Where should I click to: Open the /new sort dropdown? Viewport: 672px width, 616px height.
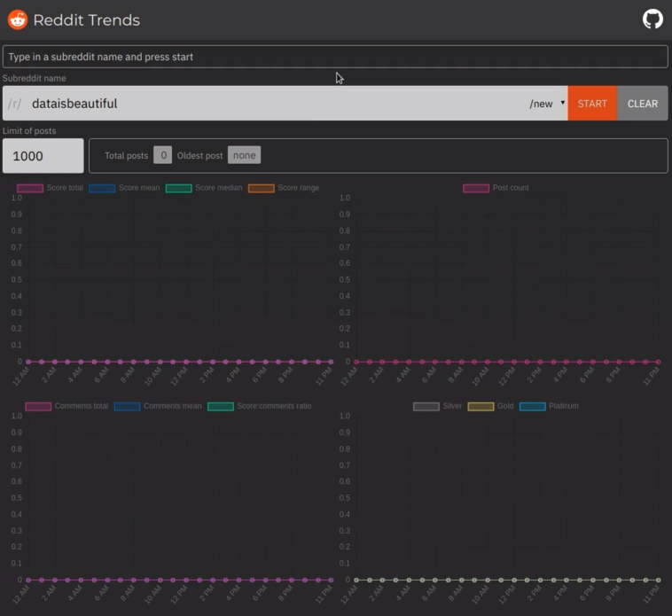coord(547,104)
